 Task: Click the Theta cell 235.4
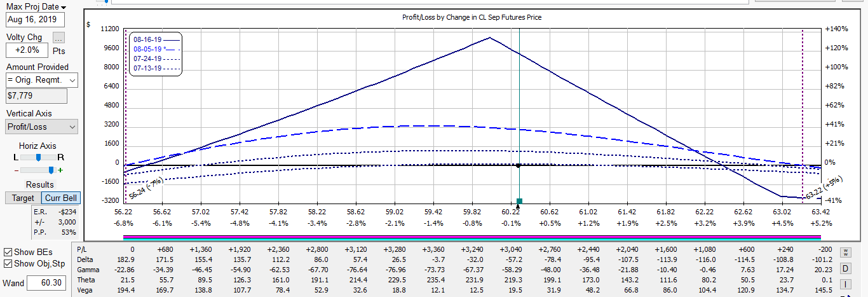click(x=435, y=280)
